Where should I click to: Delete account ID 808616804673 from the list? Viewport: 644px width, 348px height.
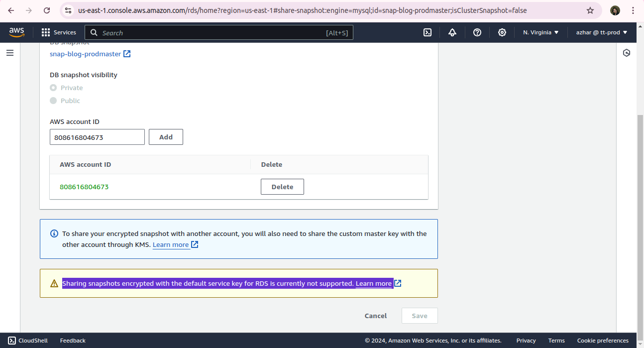click(x=282, y=187)
